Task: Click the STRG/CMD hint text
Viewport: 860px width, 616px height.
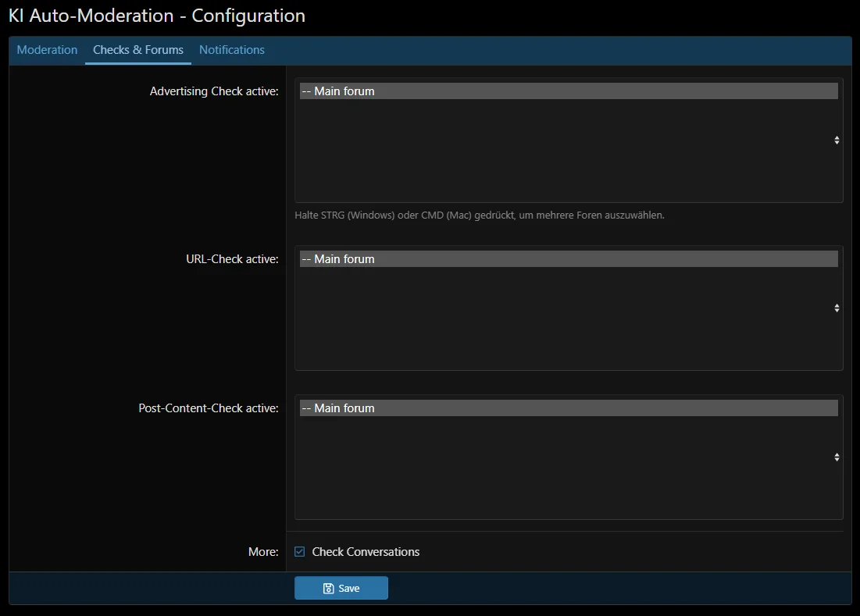Action: [480, 215]
